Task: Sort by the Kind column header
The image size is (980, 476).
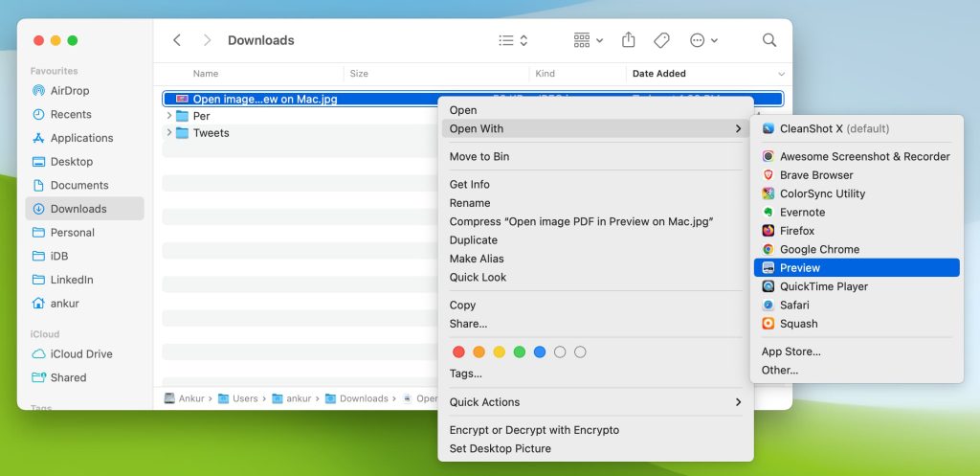Action: tap(545, 74)
